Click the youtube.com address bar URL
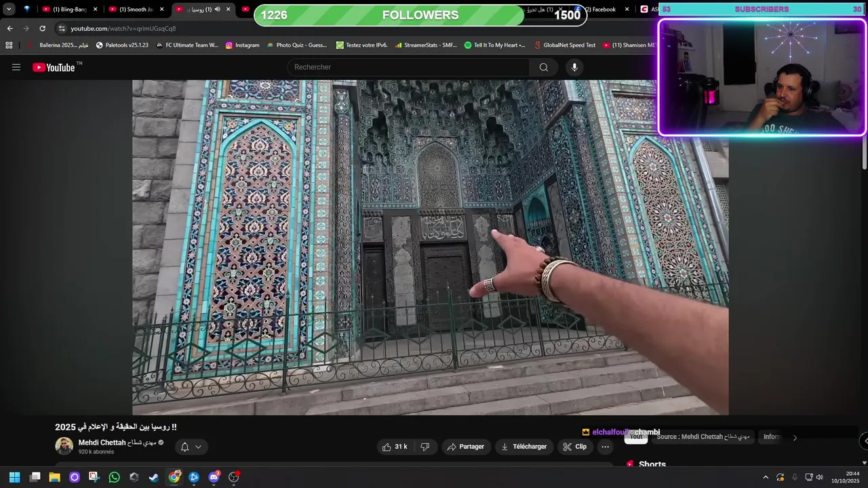 click(123, 28)
